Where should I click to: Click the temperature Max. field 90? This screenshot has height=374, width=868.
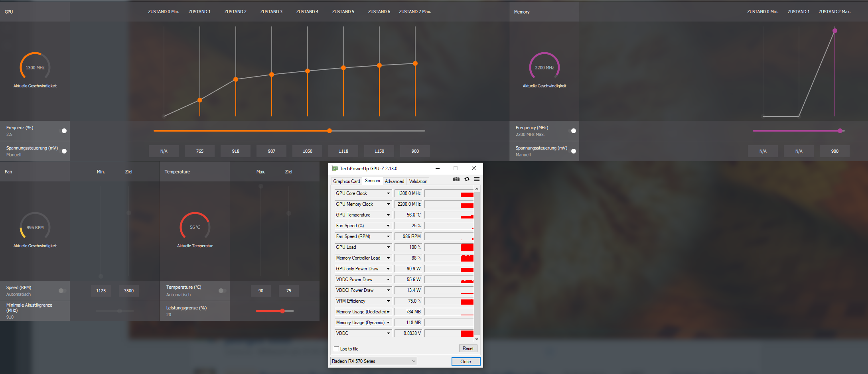tap(261, 291)
